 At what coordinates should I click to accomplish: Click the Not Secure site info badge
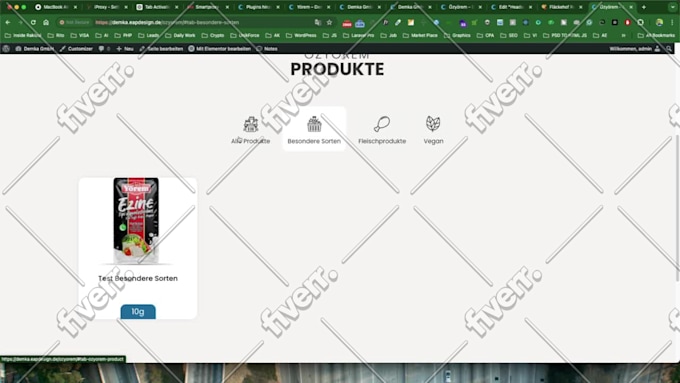click(75, 22)
